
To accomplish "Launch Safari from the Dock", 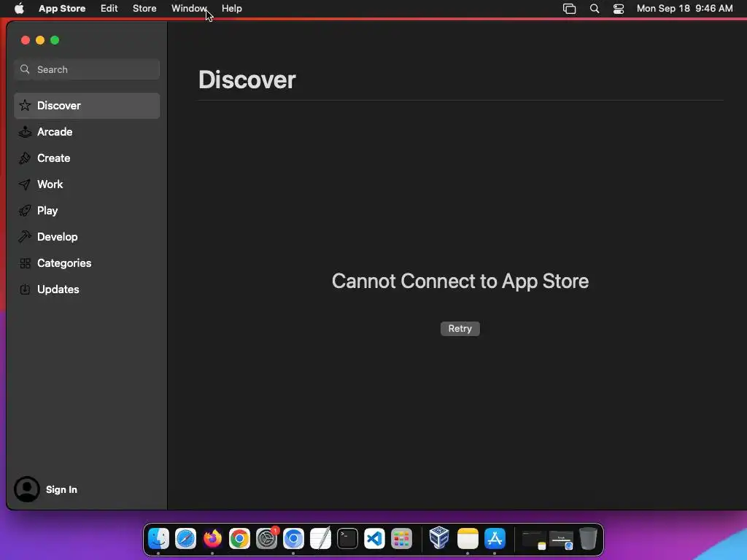I will 185,539.
